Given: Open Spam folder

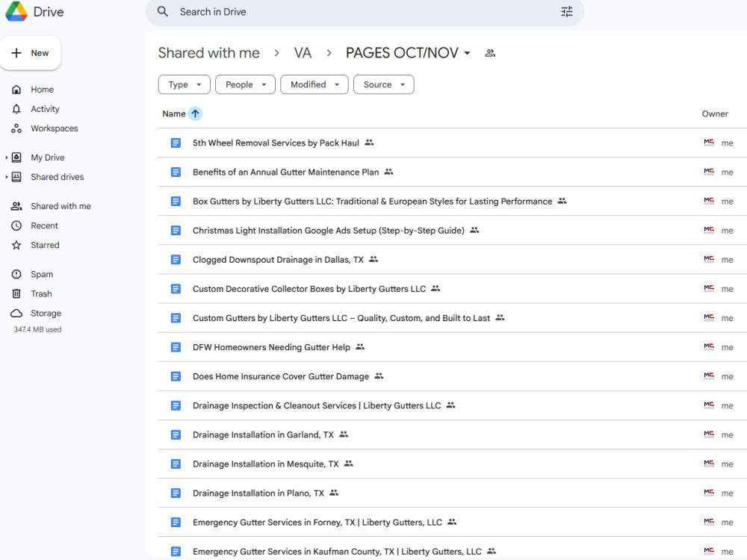Looking at the screenshot, I should pyautogui.click(x=41, y=274).
